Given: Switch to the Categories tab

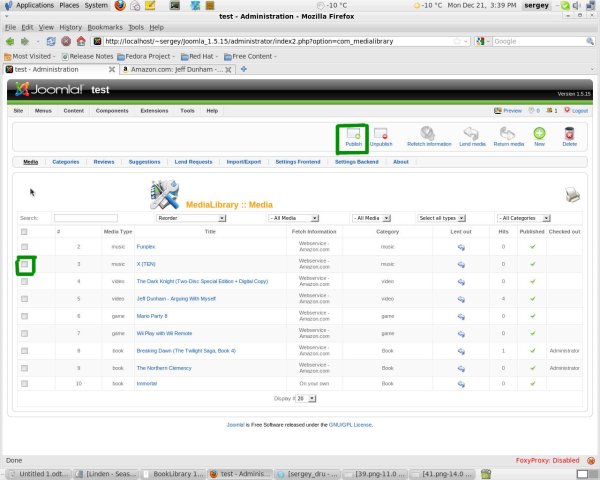Looking at the screenshot, I should (66, 162).
